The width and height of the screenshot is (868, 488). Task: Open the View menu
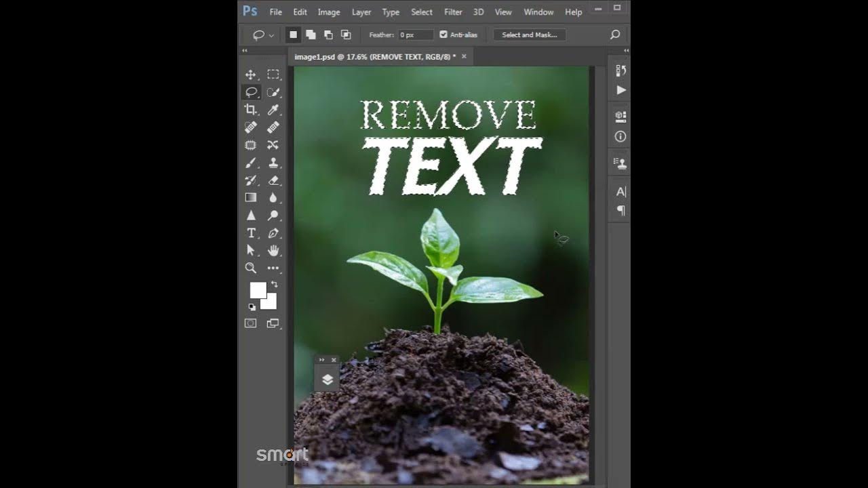click(503, 12)
